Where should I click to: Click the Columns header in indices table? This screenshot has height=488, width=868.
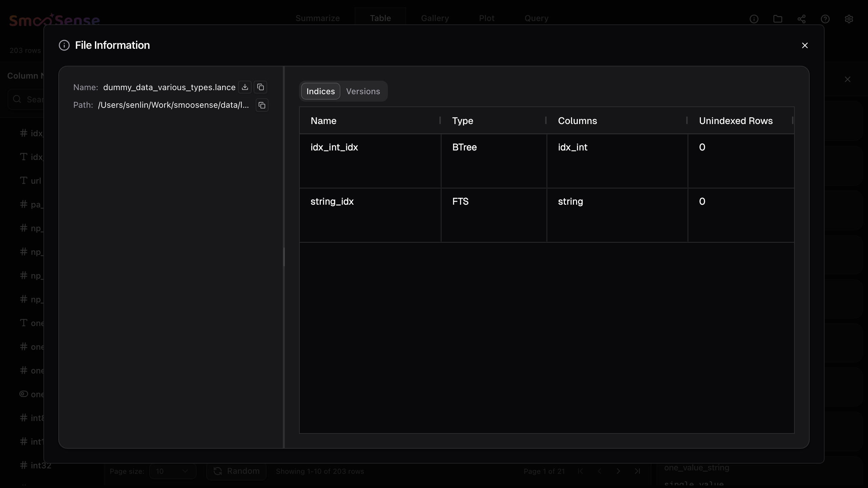577,121
